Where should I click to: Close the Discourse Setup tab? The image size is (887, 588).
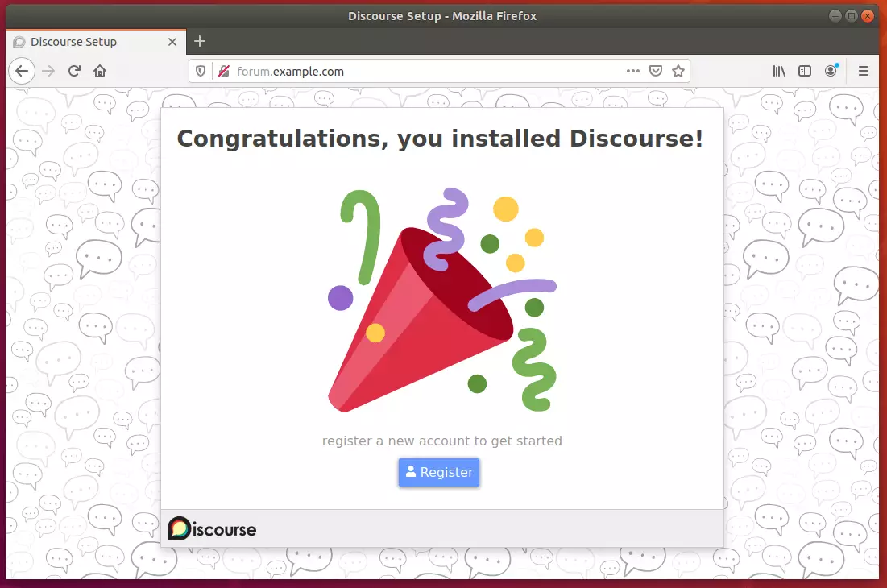[172, 42]
